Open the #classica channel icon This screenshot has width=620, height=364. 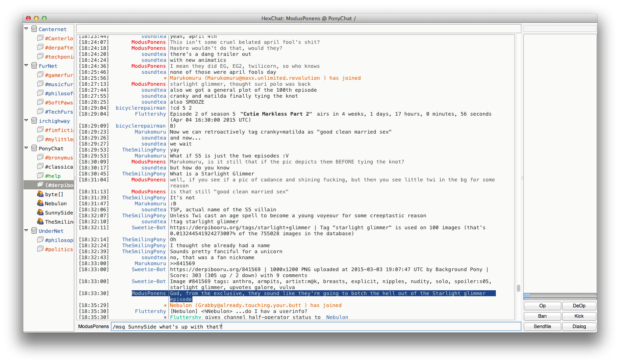[x=40, y=166]
